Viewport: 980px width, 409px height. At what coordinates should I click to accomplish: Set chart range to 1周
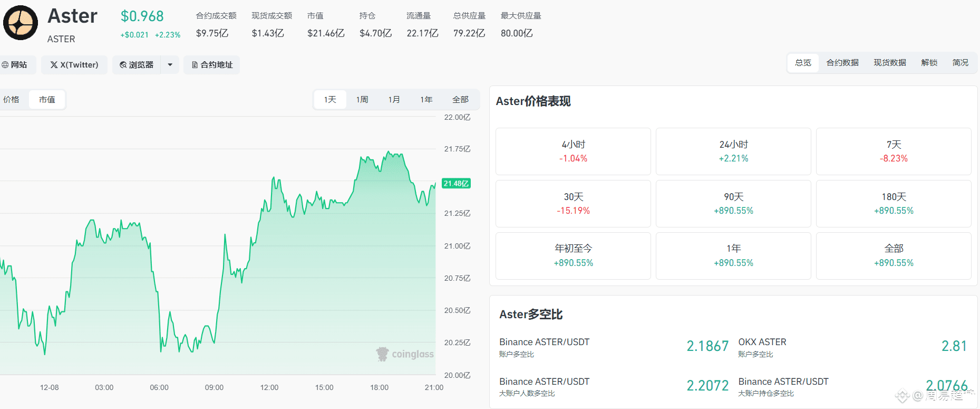[362, 99]
